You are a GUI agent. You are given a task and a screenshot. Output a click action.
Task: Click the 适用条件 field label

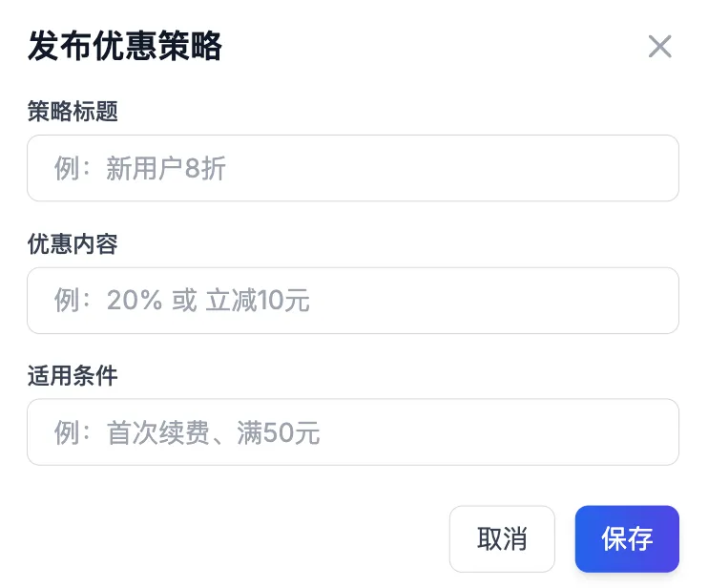click(73, 376)
